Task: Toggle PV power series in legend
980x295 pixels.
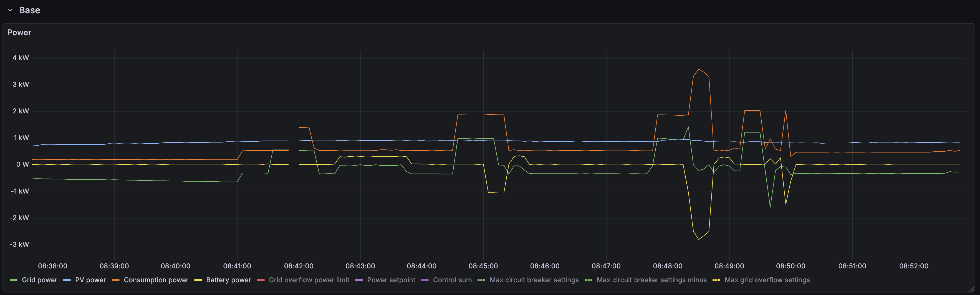Action: coord(90,280)
